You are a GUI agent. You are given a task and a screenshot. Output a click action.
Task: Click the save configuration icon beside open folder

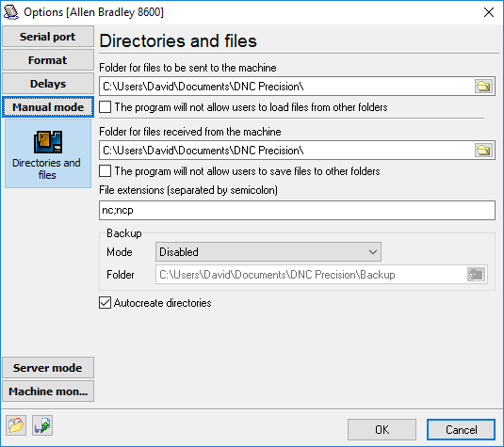(42, 425)
